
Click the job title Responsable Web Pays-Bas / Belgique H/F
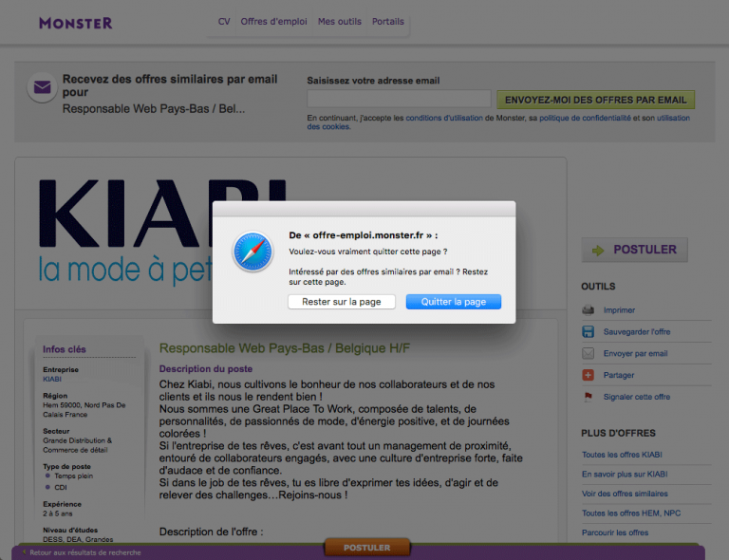coord(285,348)
